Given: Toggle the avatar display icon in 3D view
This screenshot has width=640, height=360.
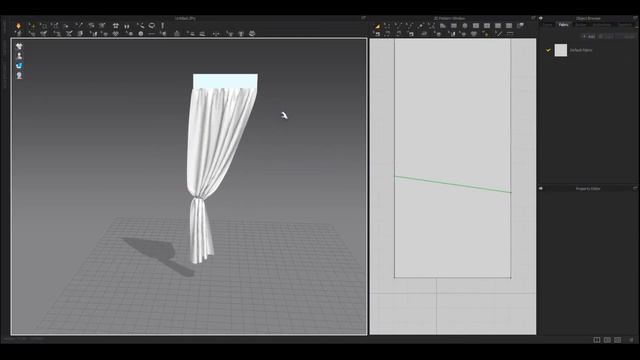Looking at the screenshot, I should coord(19,56).
